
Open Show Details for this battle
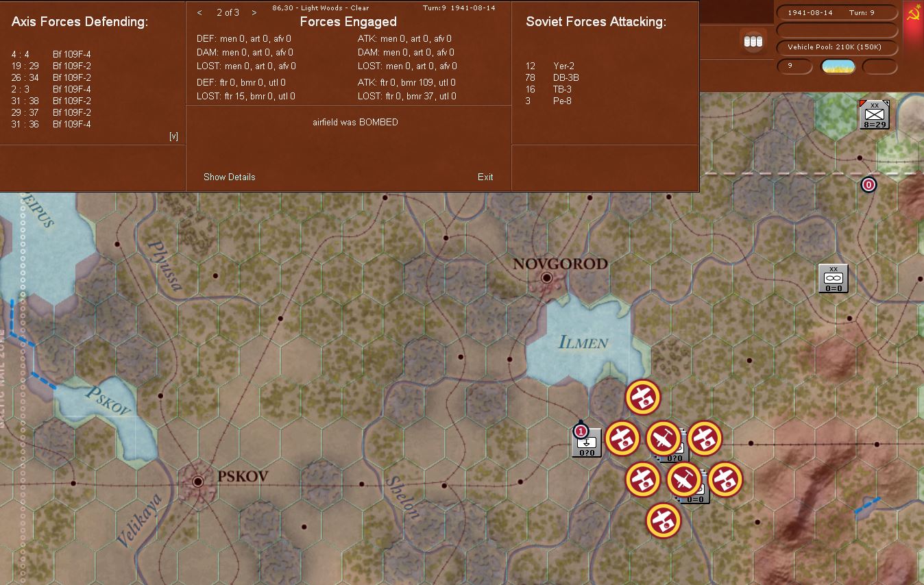[230, 177]
